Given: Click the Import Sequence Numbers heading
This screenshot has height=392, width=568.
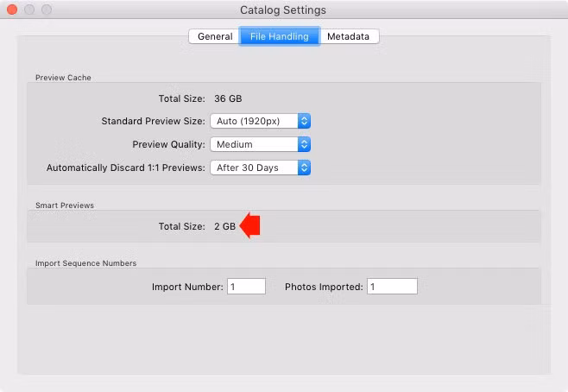Looking at the screenshot, I should 85,263.
